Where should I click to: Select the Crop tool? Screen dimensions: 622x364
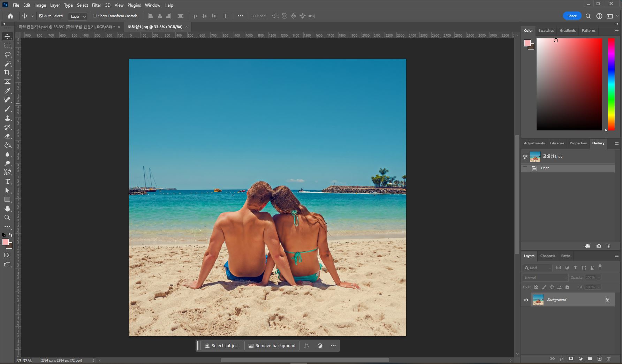point(7,73)
